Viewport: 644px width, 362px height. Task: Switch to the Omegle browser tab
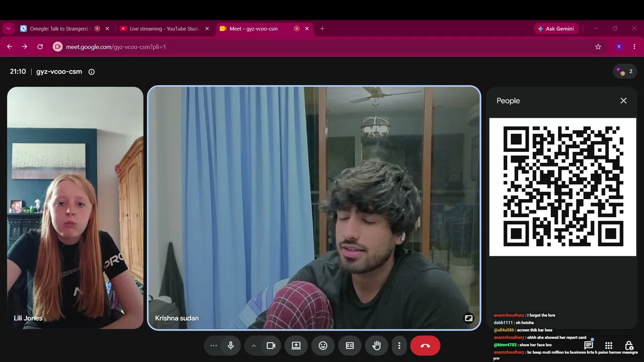[x=60, y=29]
